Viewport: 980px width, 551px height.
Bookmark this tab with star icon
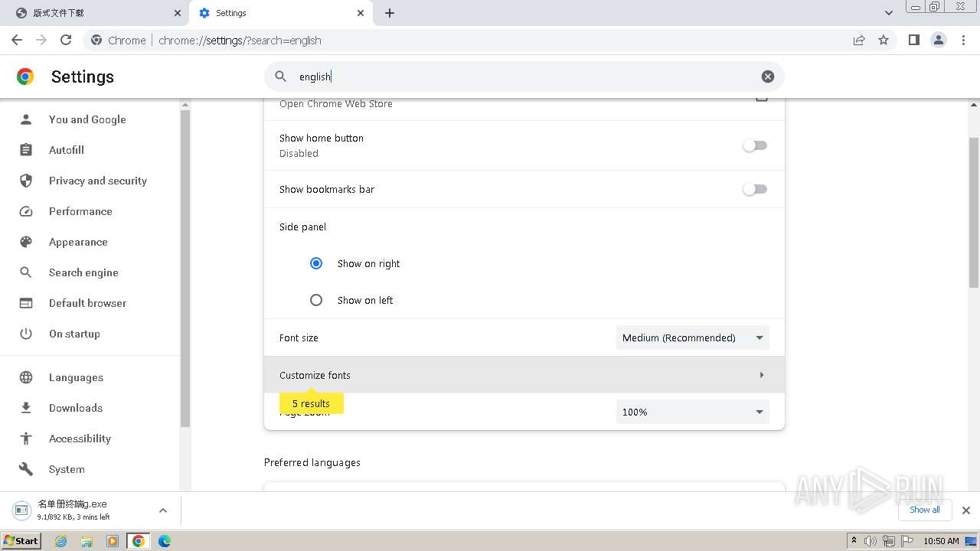[884, 41]
